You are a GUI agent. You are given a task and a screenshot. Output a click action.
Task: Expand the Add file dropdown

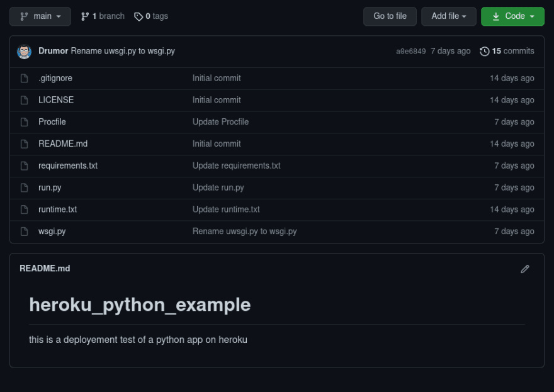(x=449, y=16)
